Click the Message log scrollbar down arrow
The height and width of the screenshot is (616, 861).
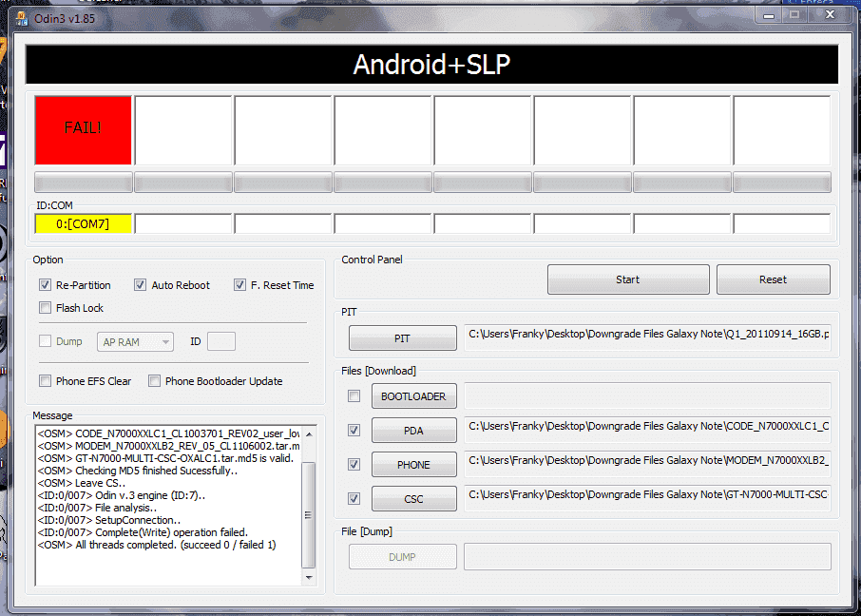click(x=308, y=577)
